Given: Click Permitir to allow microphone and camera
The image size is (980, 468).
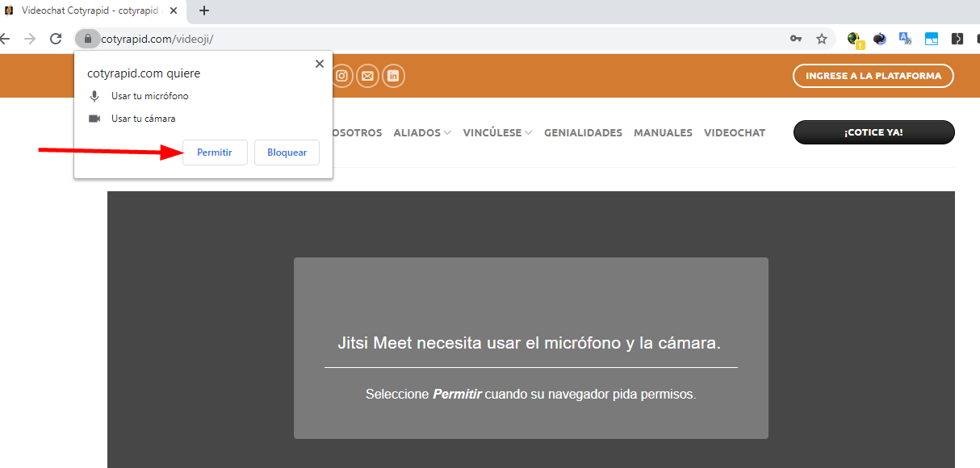Looking at the screenshot, I should (215, 153).
